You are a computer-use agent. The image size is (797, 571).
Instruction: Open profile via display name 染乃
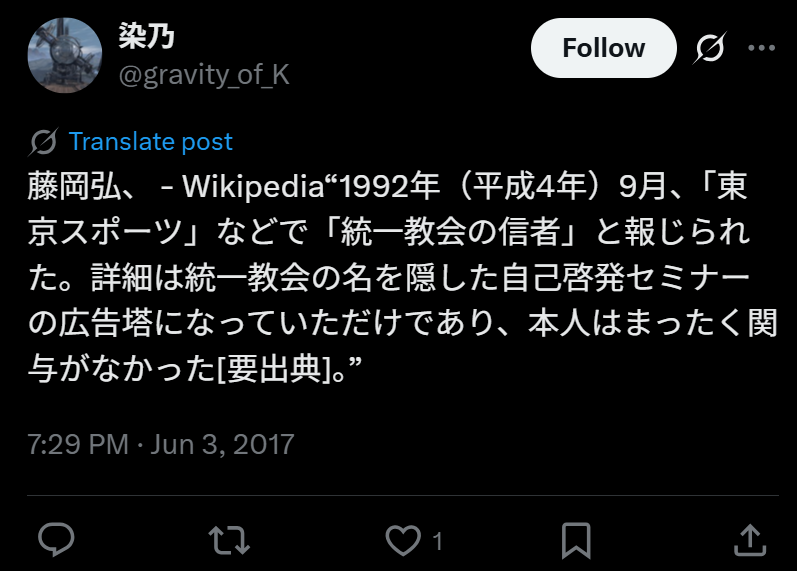tap(146, 36)
